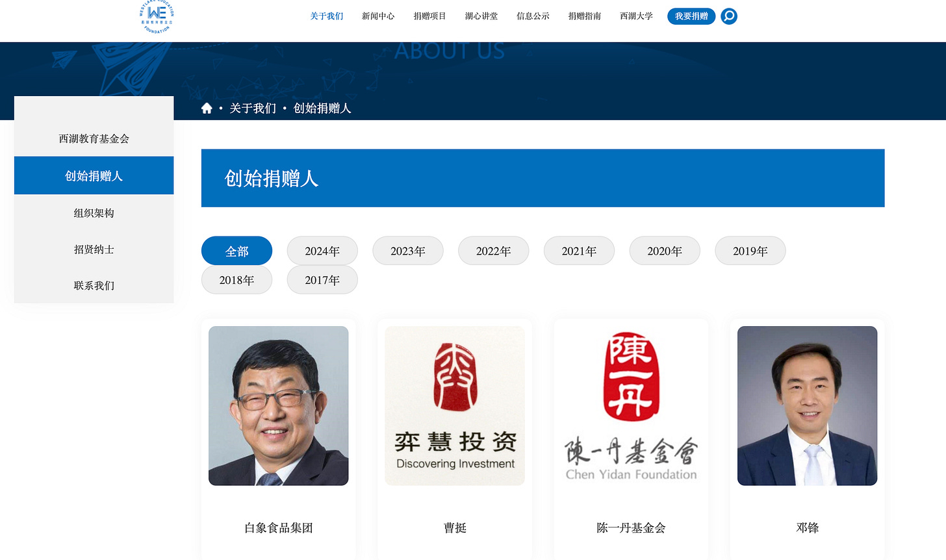Open 捐赠指南 menu item
This screenshot has height=560, width=946.
click(x=585, y=16)
